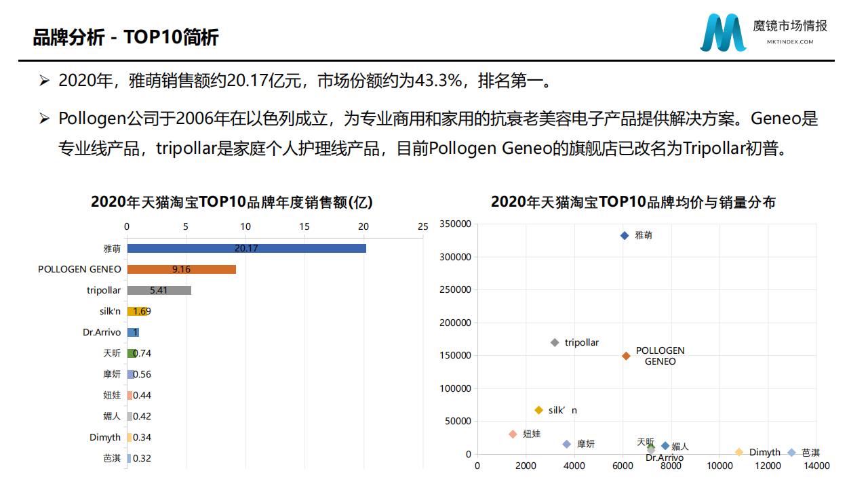
Task: Click the 350000 y-axis tick label
Action: (x=455, y=224)
